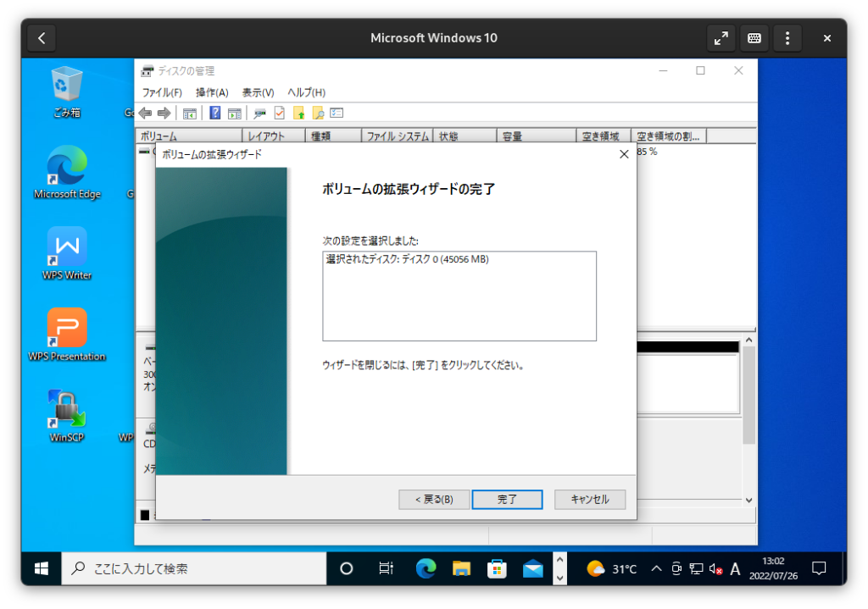Click the Windows search box on taskbar
Viewport: 868px width, 609px height.
click(194, 569)
